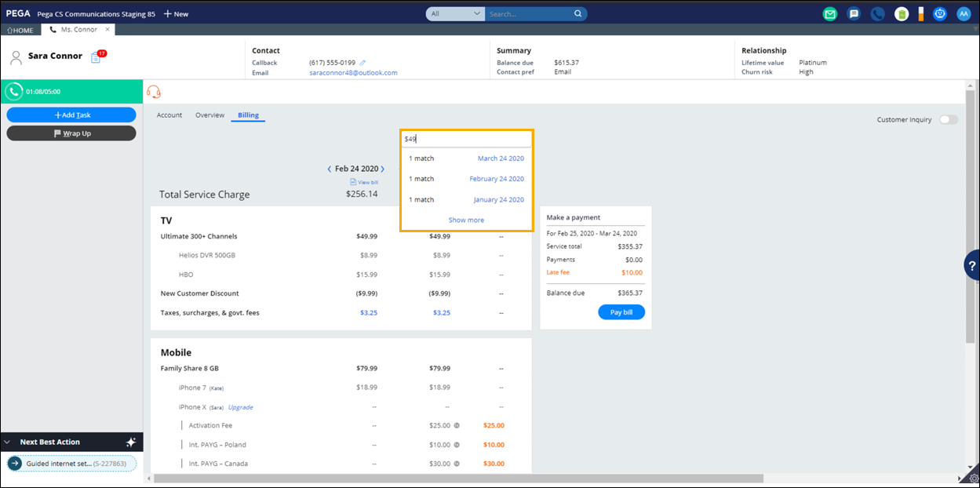Open the AA user profile avatar

[x=964, y=13]
